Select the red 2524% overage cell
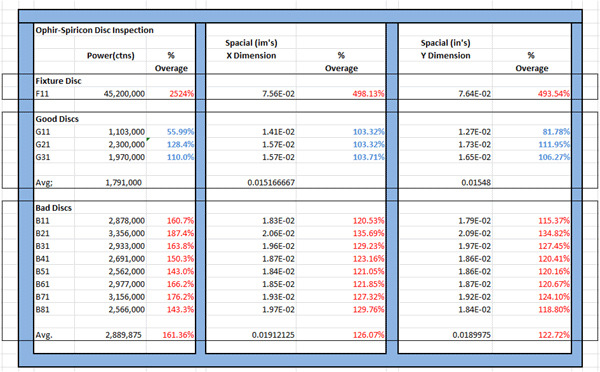The height and width of the screenshot is (372, 600). pos(181,94)
